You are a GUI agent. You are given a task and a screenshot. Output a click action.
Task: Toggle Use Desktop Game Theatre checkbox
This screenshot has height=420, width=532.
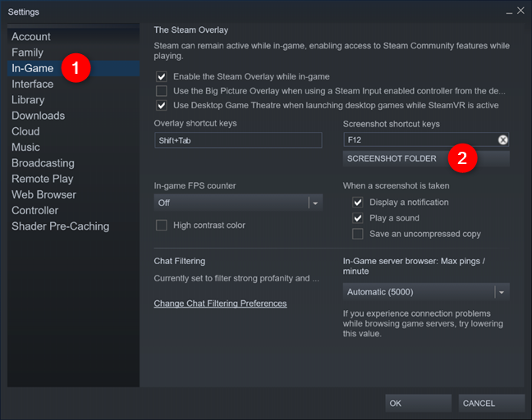pyautogui.click(x=162, y=105)
